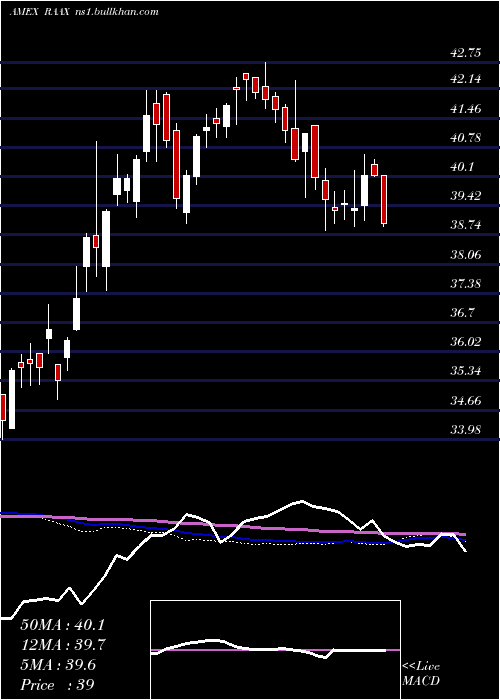The height and width of the screenshot is (700, 500).
Task: Click the 37.38 price axis label
Action: [466, 283]
